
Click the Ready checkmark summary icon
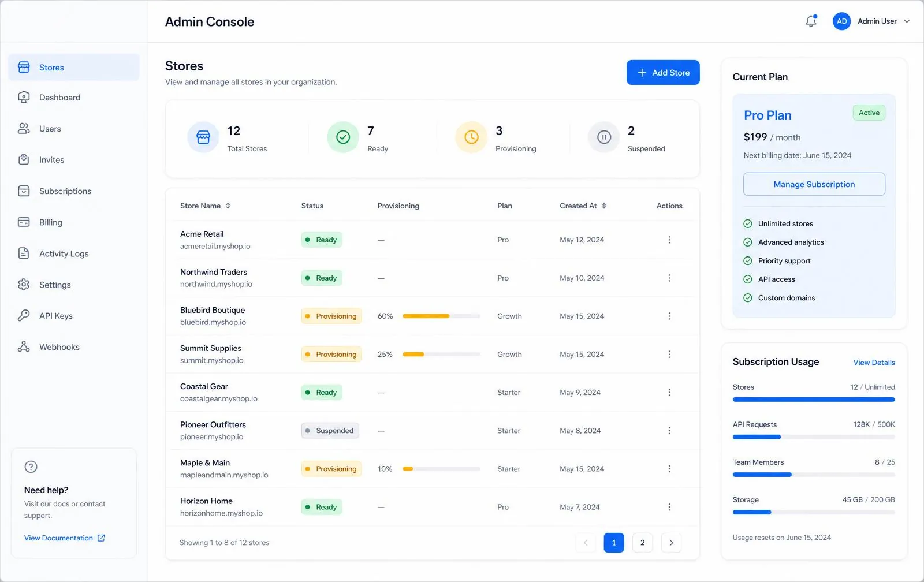[x=343, y=137]
